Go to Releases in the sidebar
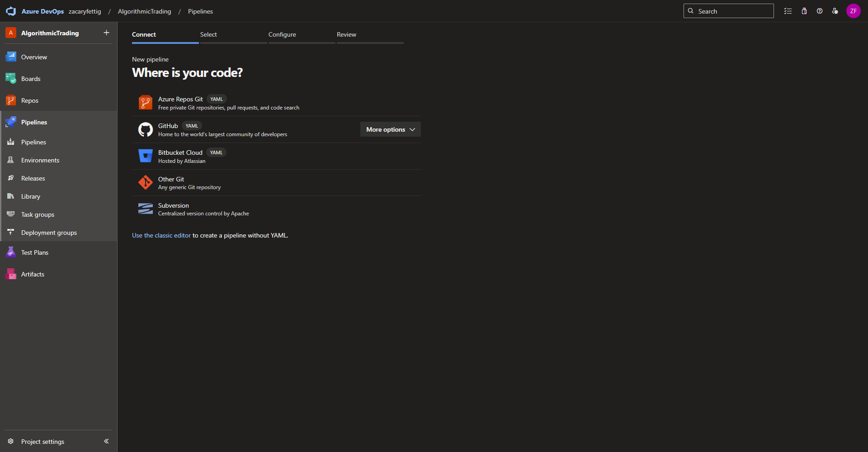 33,178
